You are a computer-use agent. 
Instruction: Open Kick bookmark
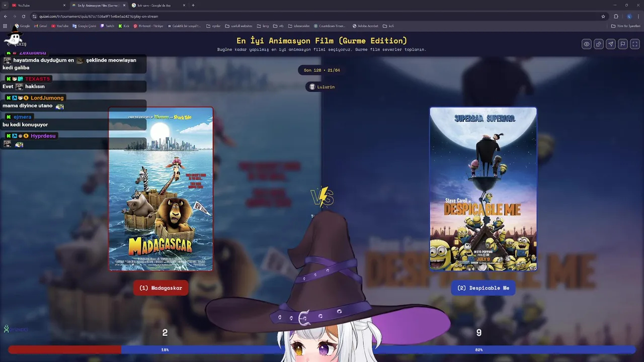tap(124, 26)
